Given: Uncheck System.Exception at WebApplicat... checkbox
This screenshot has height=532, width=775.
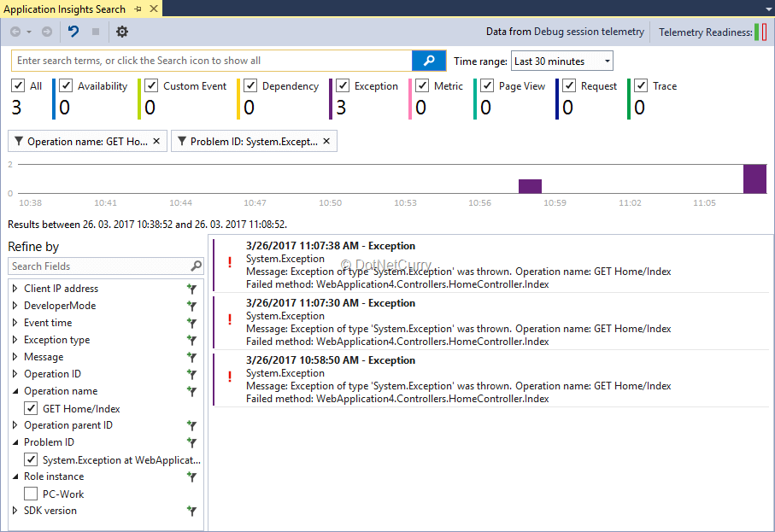Looking at the screenshot, I should pyautogui.click(x=31, y=460).
